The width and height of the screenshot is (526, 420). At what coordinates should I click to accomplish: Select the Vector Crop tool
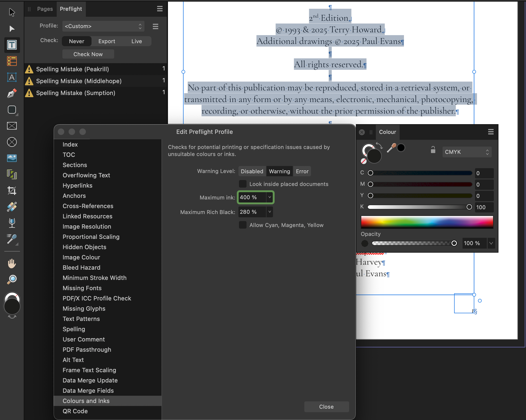point(12,191)
